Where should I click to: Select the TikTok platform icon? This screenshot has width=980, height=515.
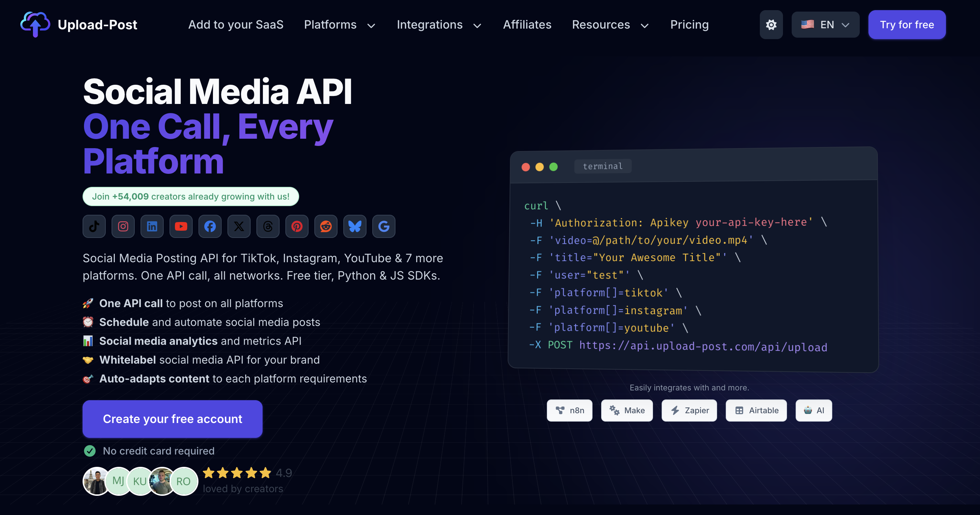pos(94,226)
